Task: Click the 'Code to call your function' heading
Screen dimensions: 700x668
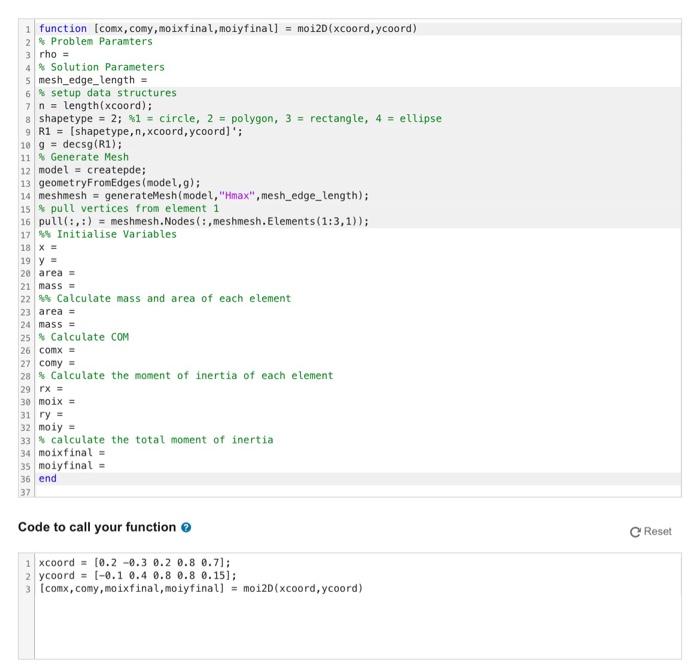Action: coord(97,527)
